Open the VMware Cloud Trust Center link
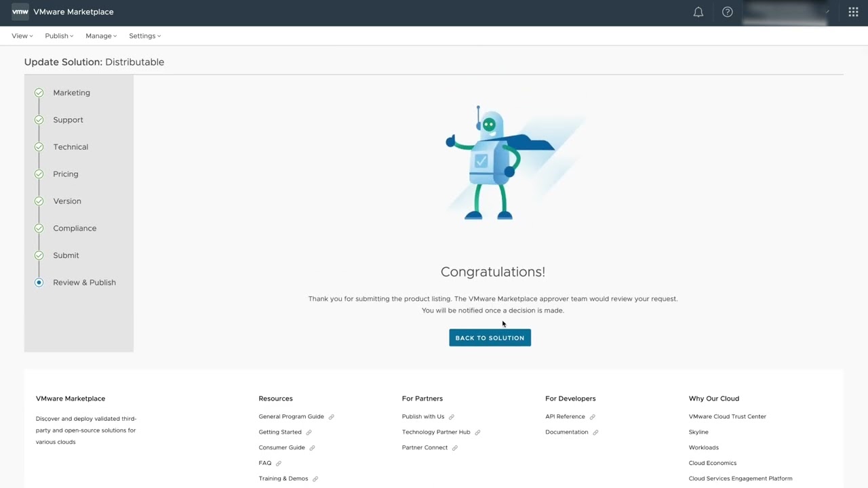The height and width of the screenshot is (488, 868). coord(727,417)
